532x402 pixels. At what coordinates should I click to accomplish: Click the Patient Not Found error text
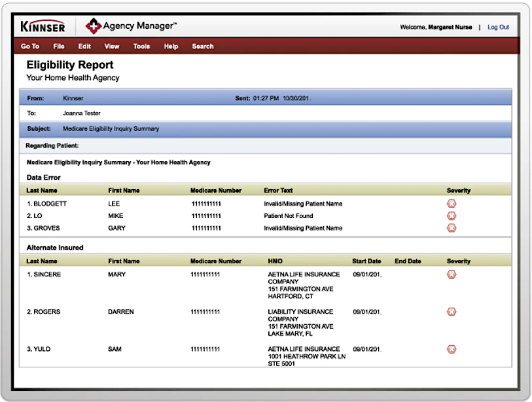click(289, 216)
